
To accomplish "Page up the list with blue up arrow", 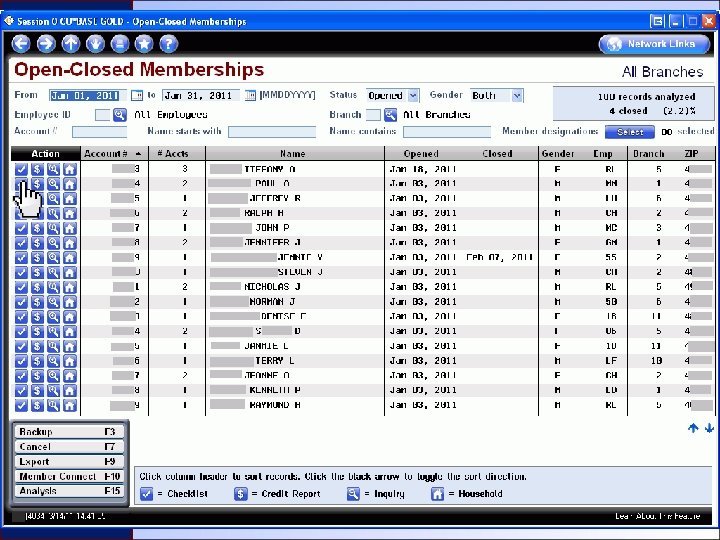I will tap(693, 428).
